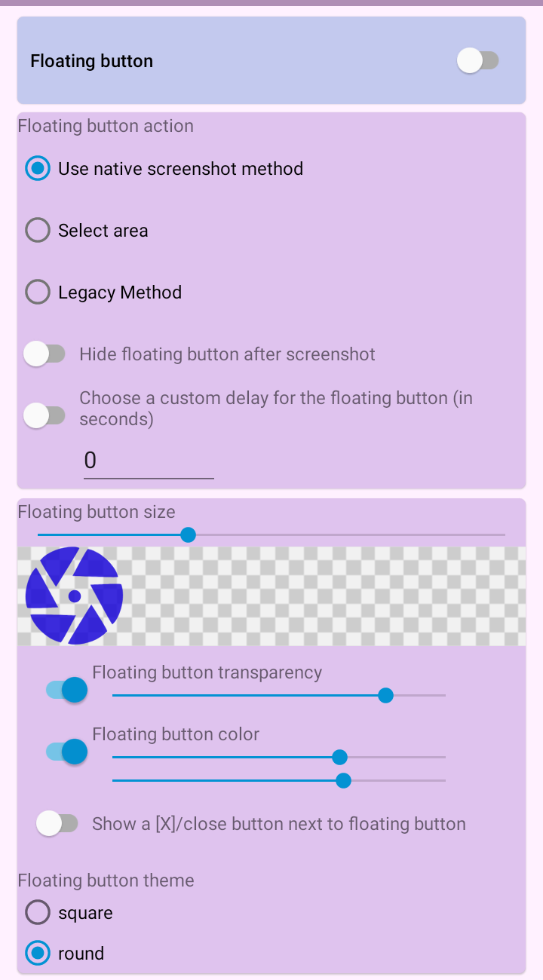Click the Floating button title label
This screenshot has width=543, height=980.
pos(91,61)
